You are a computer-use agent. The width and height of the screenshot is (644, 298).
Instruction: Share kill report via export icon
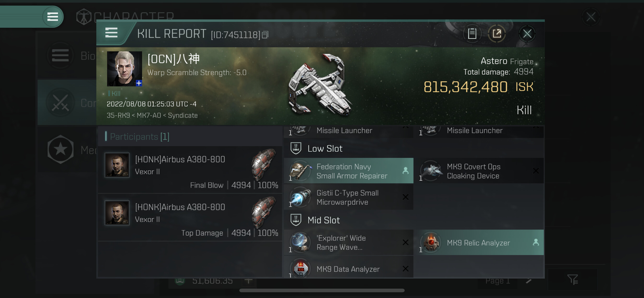pyautogui.click(x=497, y=34)
